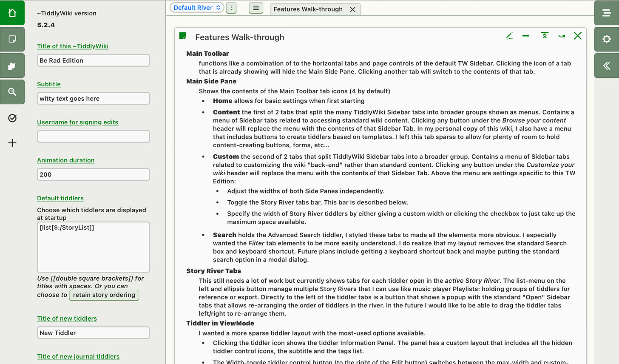The image size is (619, 364).
Task: Open the settings gear icon
Action: [607, 39]
